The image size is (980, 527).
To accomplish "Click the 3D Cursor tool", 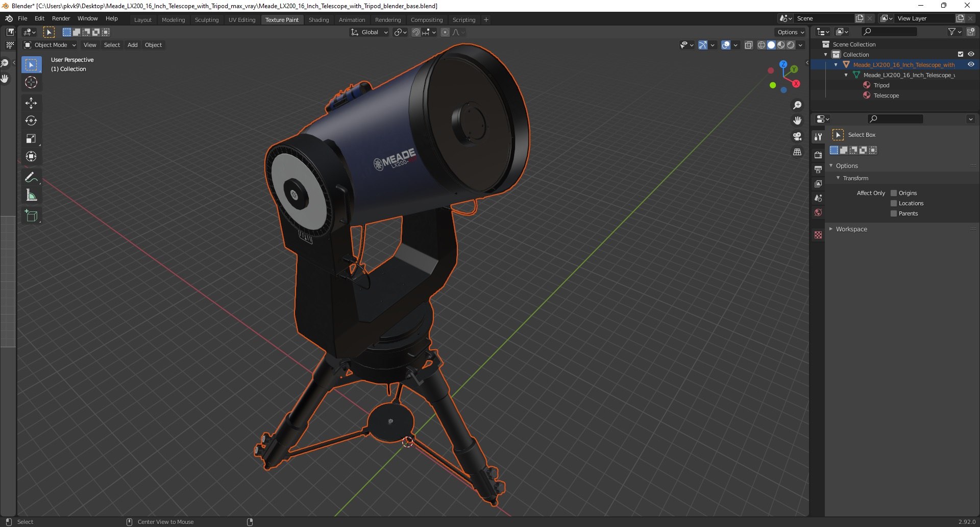I will point(31,83).
